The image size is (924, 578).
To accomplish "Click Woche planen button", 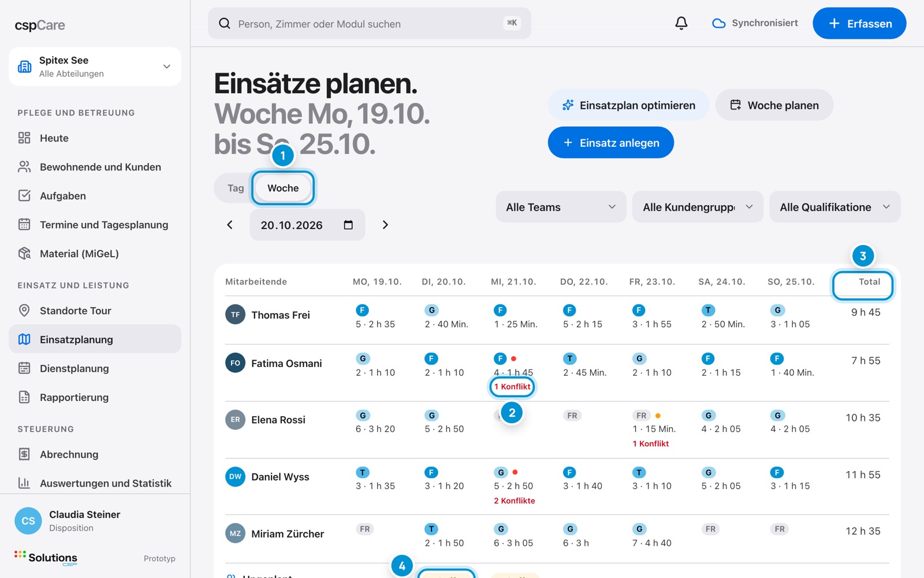I will (x=774, y=105).
